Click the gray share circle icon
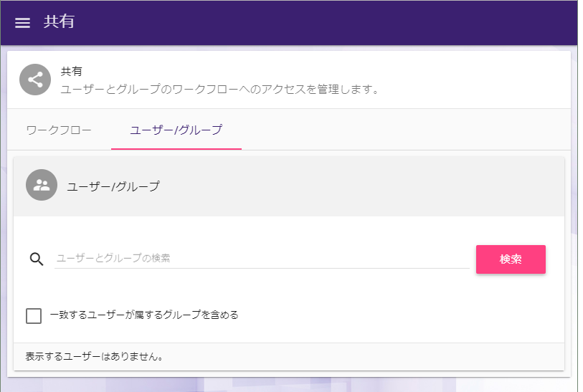Viewport: 583px width, 392px height. point(35,80)
